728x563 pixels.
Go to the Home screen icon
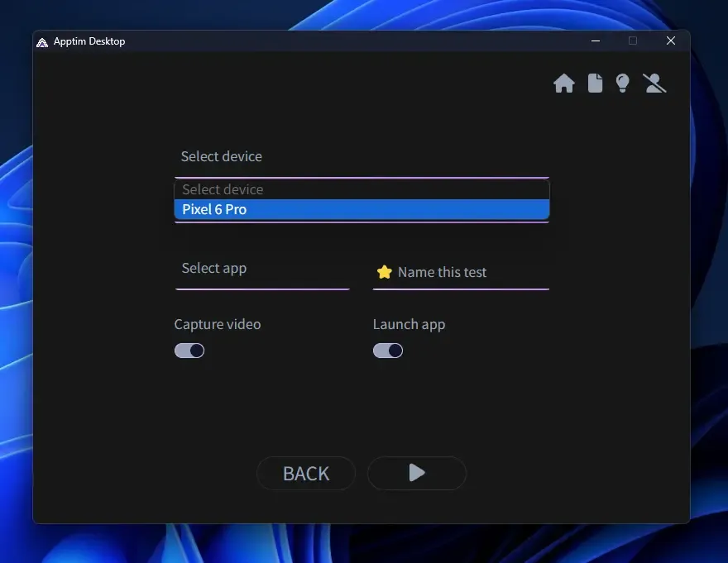(564, 83)
